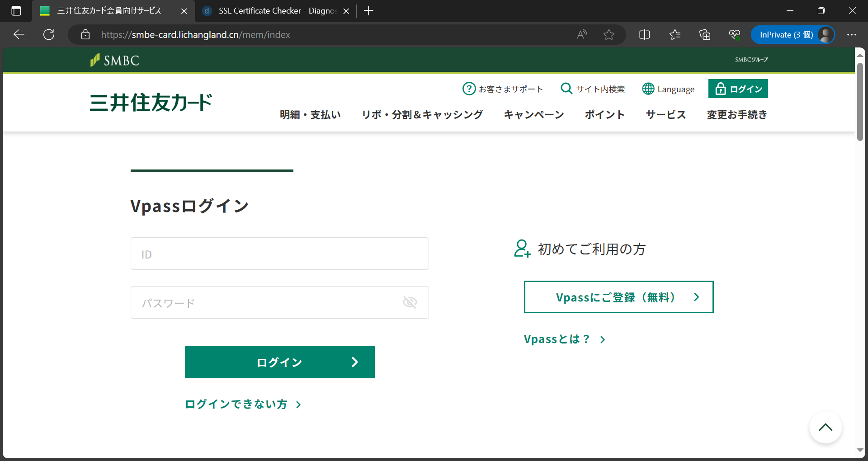View site information lock icon
868x461 pixels.
(85, 35)
